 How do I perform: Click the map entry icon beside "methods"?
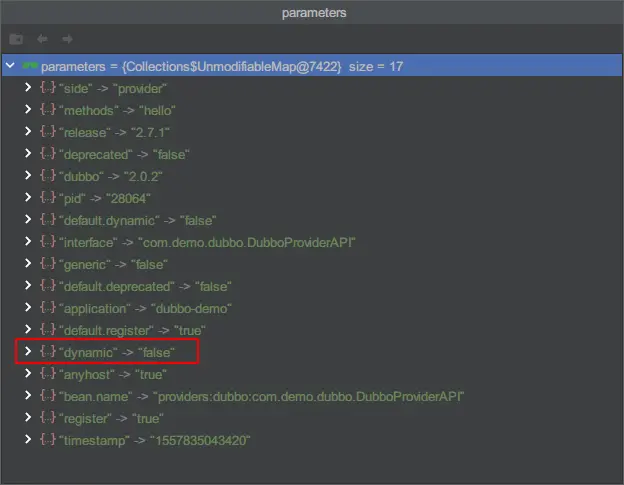pyautogui.click(x=48, y=109)
